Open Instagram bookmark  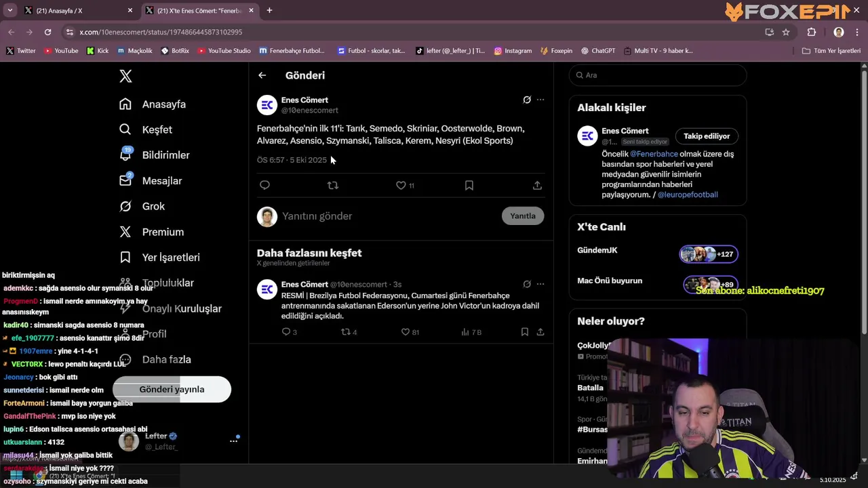coord(513,51)
